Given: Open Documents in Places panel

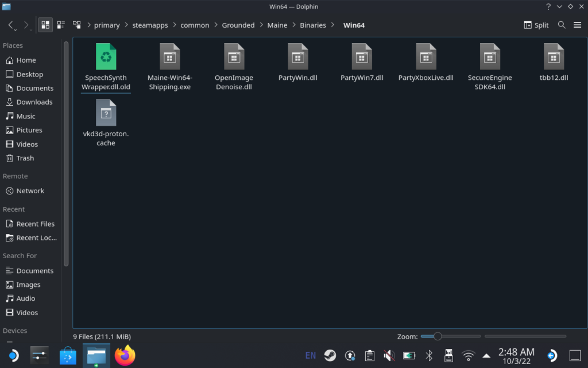Looking at the screenshot, I should click(x=31, y=88).
